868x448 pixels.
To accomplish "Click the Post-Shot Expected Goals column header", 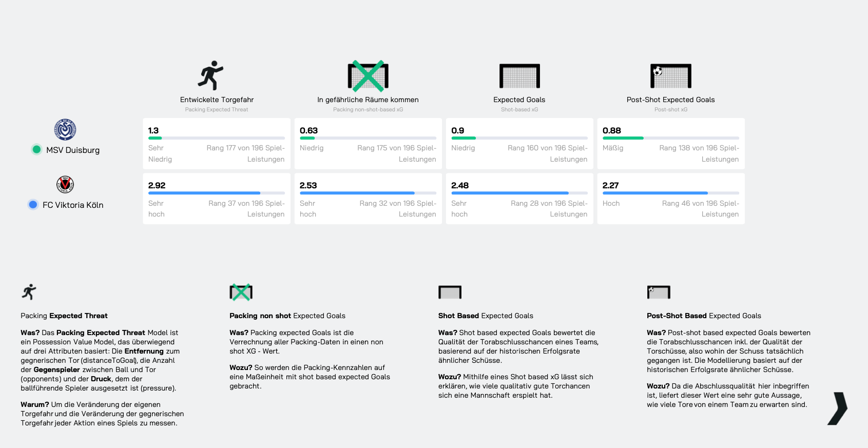I will [x=671, y=100].
